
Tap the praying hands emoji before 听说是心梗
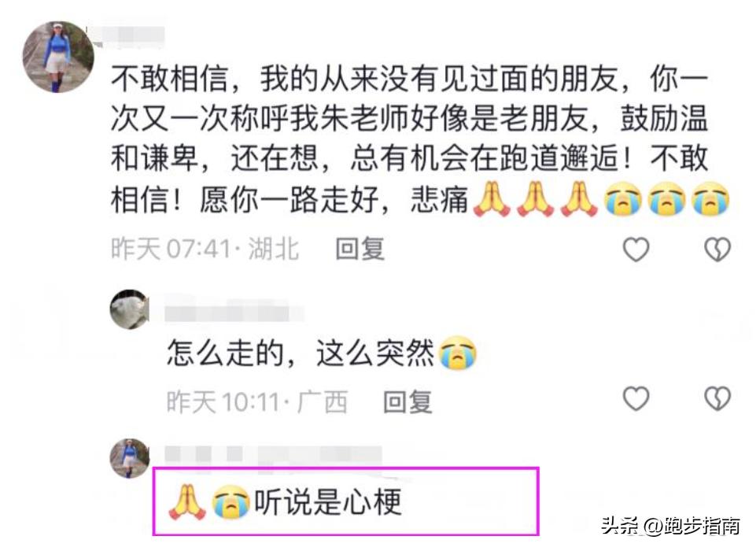pyautogui.click(x=187, y=502)
